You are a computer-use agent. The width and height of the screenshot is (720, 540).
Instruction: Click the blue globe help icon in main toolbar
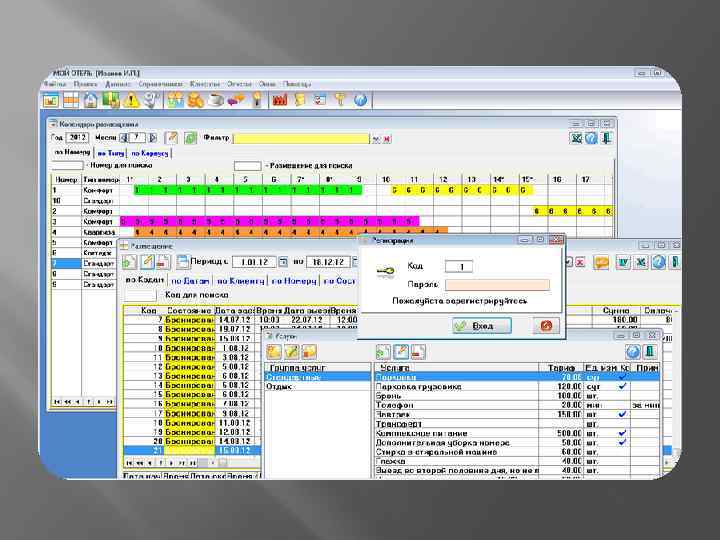coord(360,100)
